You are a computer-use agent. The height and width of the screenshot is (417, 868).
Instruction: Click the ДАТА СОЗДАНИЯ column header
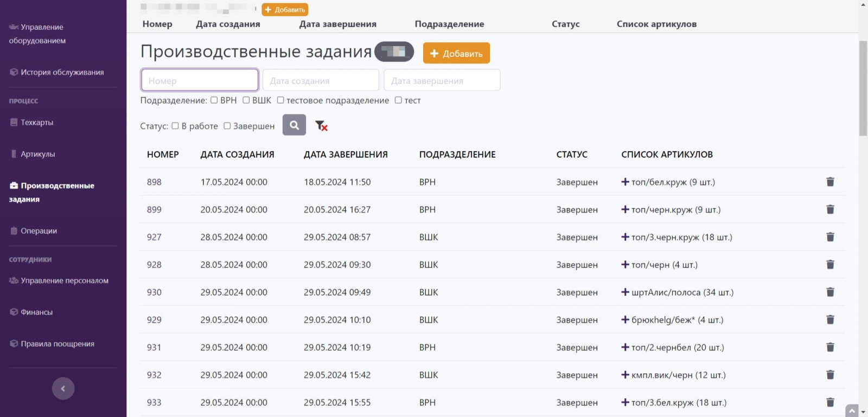click(x=237, y=155)
